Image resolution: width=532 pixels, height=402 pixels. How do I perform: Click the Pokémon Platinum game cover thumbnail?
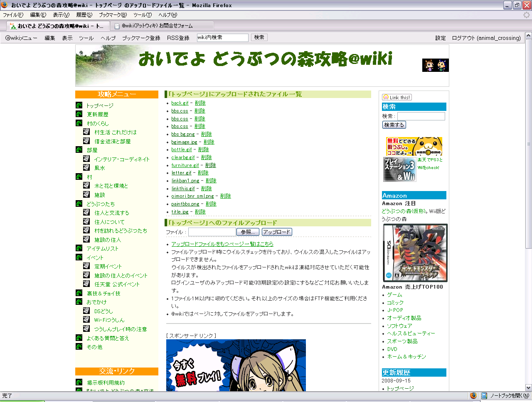tap(415, 253)
